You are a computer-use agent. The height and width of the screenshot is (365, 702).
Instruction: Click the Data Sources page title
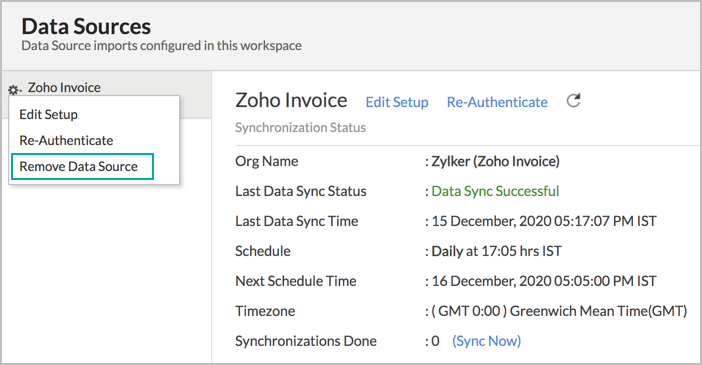tap(86, 26)
